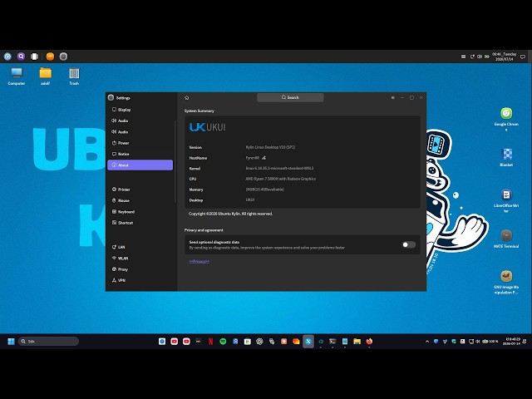This screenshot has height=399, width=532.
Task: Open Firefox from the Windows taskbar
Action: coord(369,342)
